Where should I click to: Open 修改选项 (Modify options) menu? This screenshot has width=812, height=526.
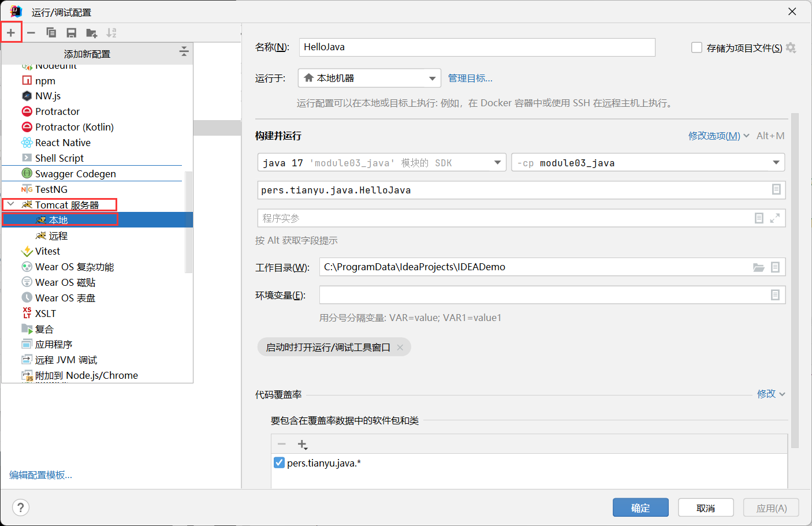tap(718, 136)
